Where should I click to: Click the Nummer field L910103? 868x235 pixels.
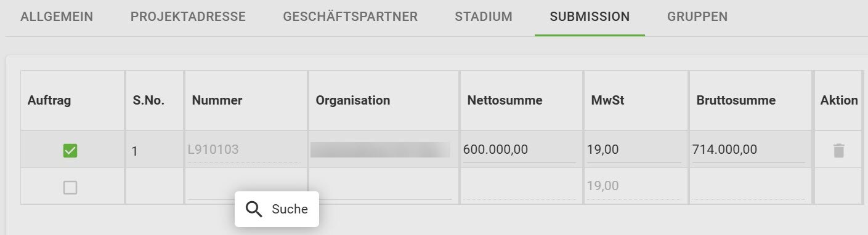pyautogui.click(x=244, y=149)
